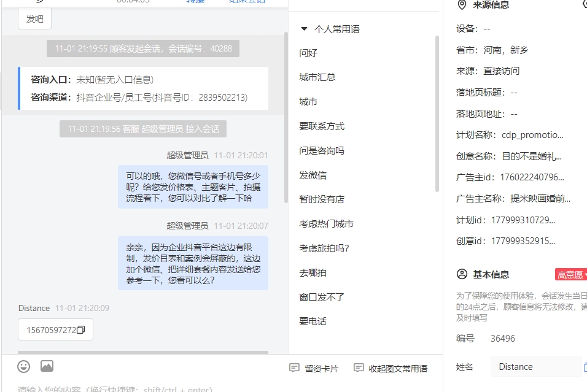
Task: Click the 来源 直接访问 entry
Action: tap(488, 71)
